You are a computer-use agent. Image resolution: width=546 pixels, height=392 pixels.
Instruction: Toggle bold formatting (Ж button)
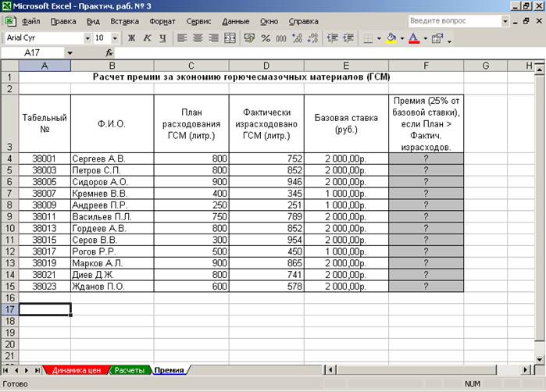pos(131,37)
